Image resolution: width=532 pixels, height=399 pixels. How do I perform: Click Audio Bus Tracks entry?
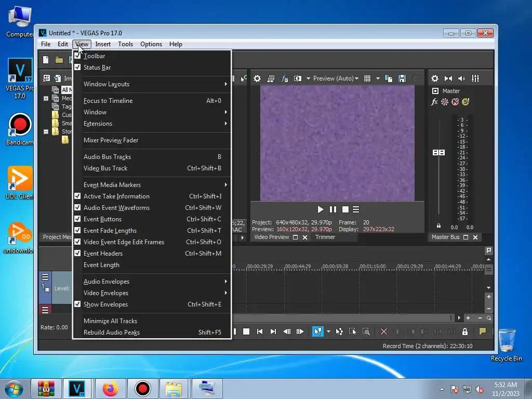[152, 157]
